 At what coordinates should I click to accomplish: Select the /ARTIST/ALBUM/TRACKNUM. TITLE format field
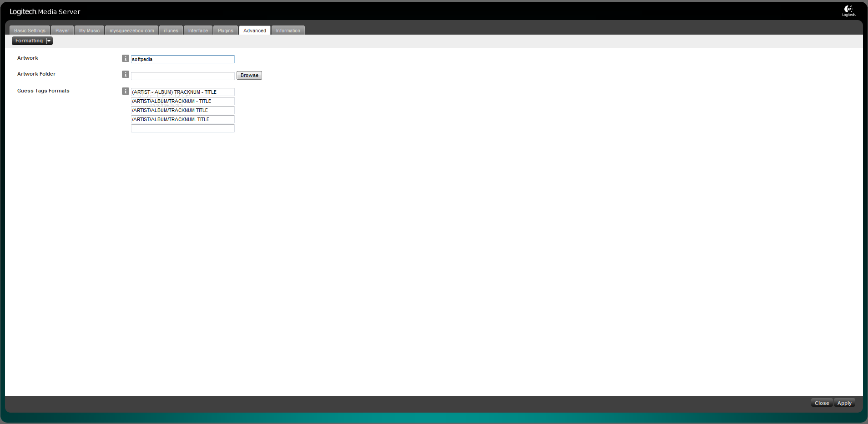tap(183, 119)
